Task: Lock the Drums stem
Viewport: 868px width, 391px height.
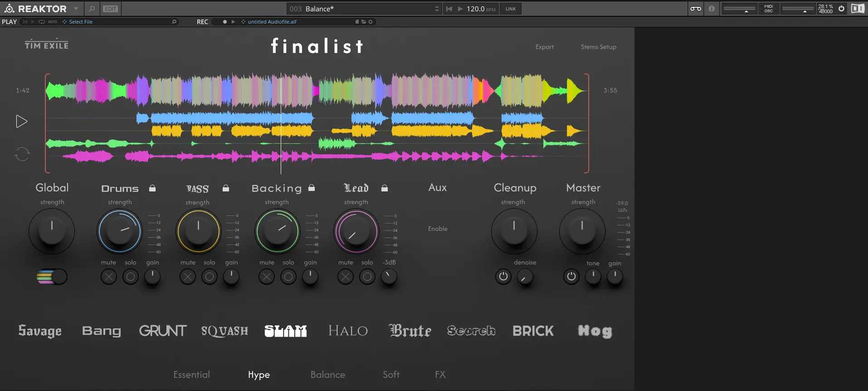Action: (x=152, y=188)
